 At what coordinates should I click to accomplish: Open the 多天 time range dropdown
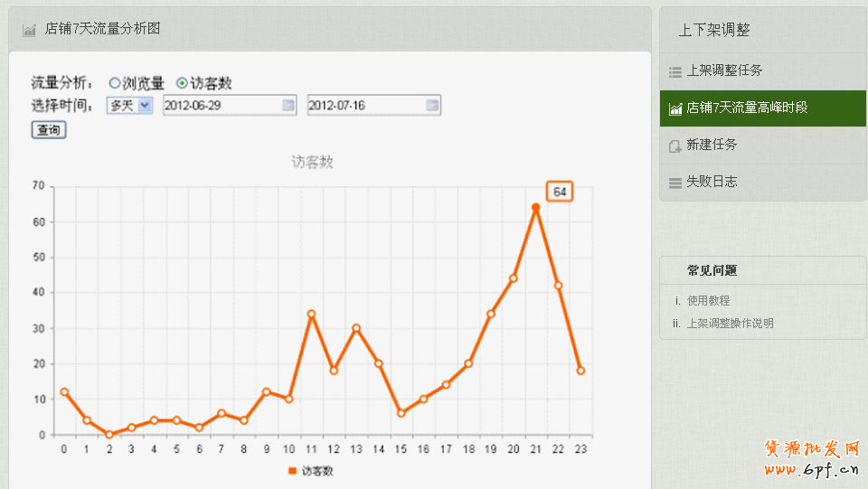click(x=130, y=106)
